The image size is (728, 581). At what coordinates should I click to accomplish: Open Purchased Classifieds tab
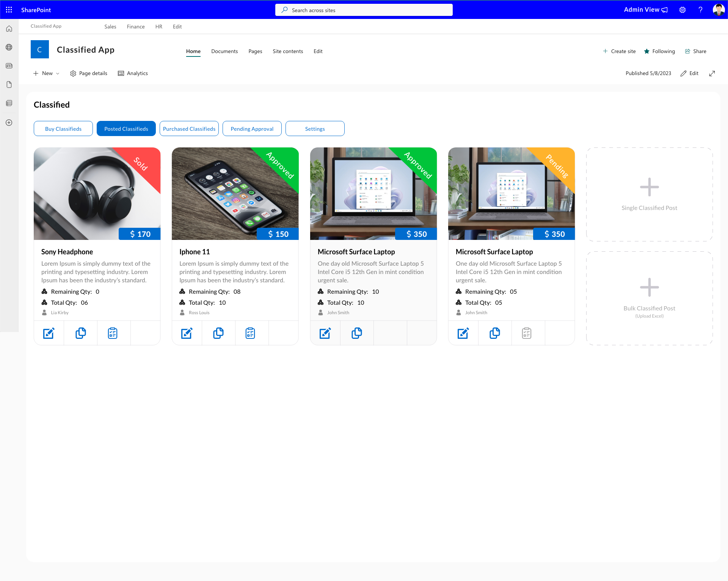coord(189,128)
